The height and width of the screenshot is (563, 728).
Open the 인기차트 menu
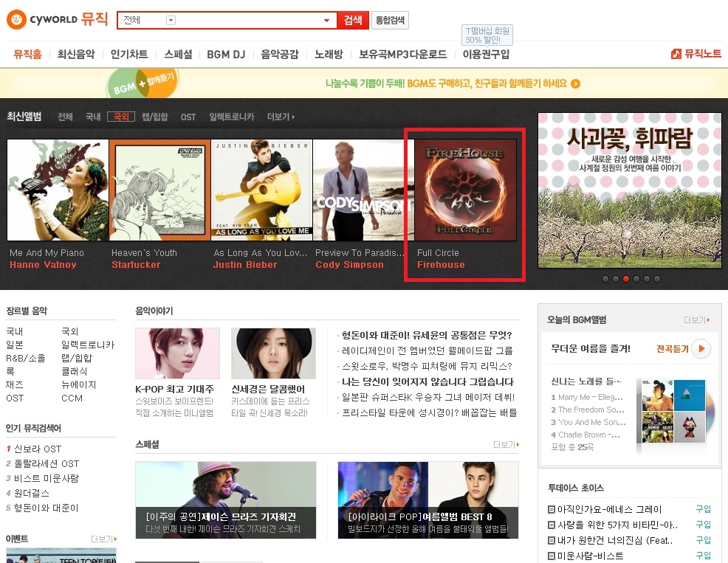pyautogui.click(x=129, y=55)
